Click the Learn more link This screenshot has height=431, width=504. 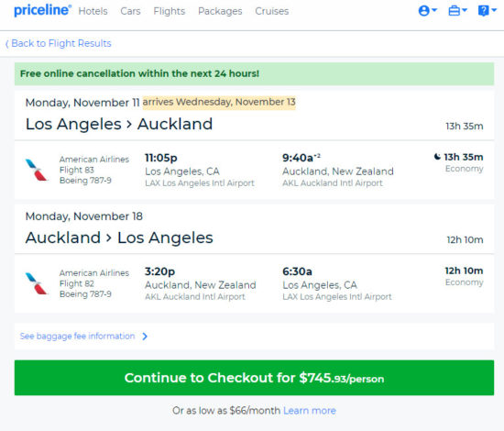(x=310, y=411)
